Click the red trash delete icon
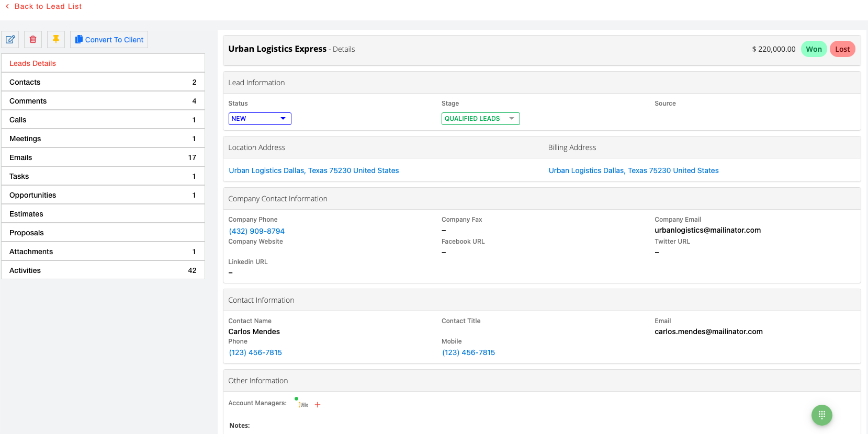 pos(33,40)
